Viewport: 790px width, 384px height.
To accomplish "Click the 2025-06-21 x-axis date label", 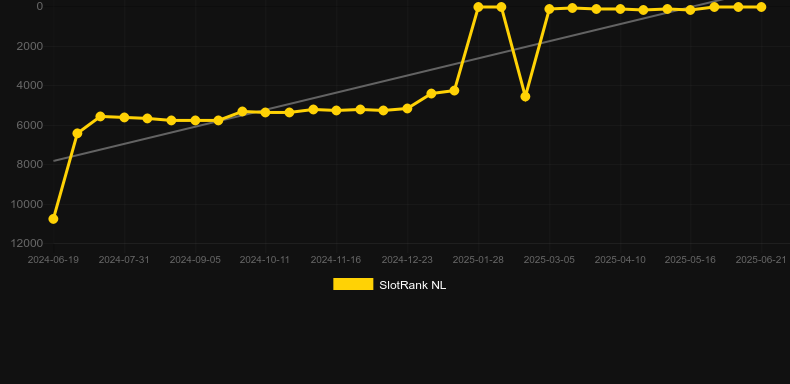I will point(761,260).
